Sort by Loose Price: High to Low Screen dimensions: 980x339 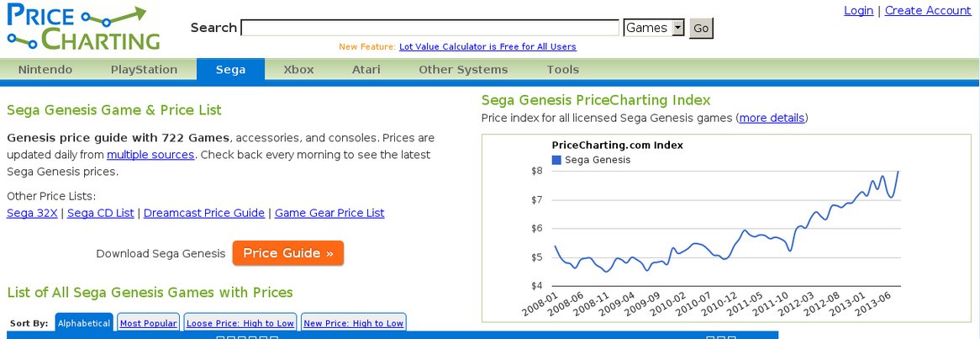click(240, 323)
